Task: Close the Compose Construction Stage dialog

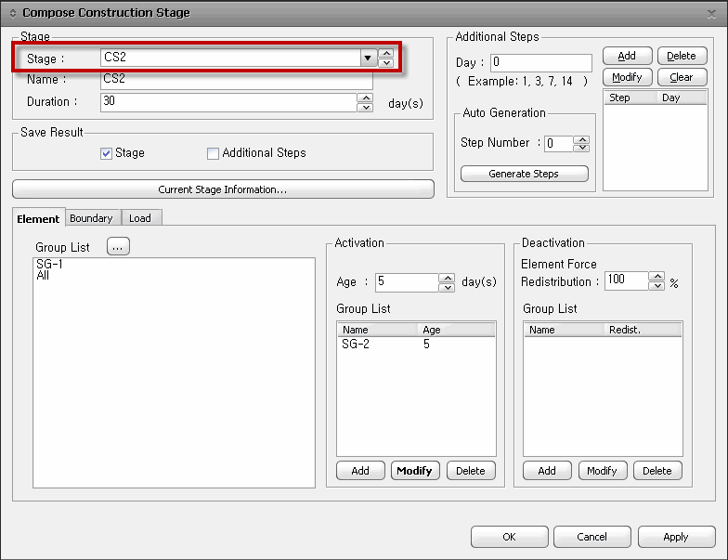Action: [711, 13]
